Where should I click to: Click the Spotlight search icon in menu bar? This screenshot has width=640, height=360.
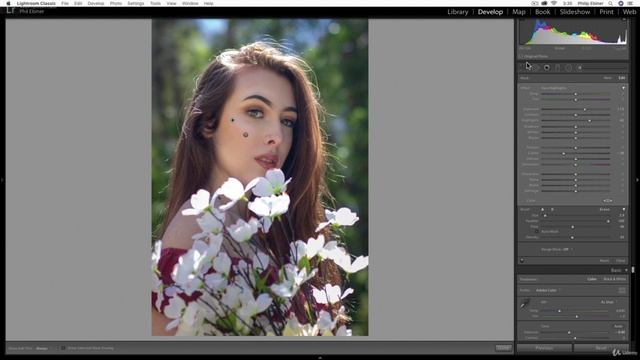click(610, 3)
